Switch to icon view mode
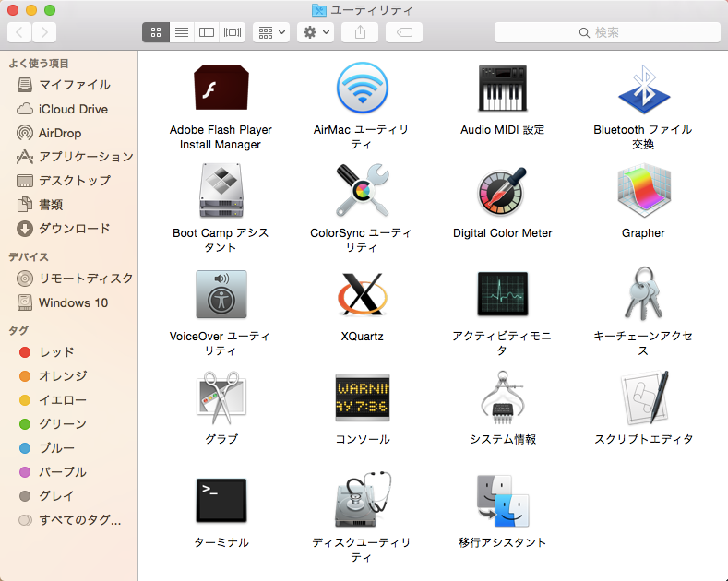The image size is (728, 581). pos(156,32)
